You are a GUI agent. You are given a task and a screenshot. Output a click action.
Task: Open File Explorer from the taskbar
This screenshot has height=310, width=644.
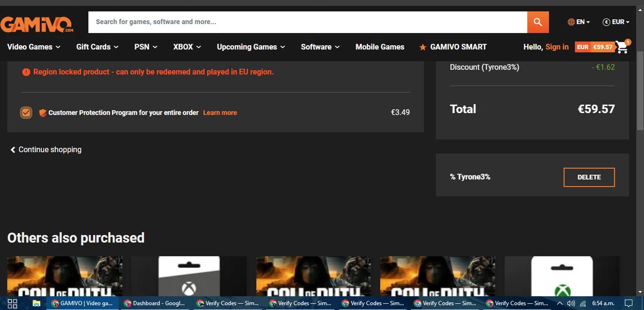pos(36,304)
